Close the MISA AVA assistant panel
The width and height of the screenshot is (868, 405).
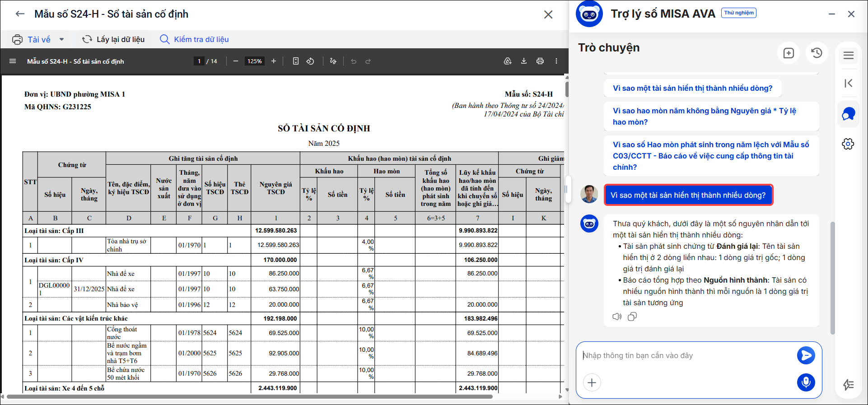[851, 14]
